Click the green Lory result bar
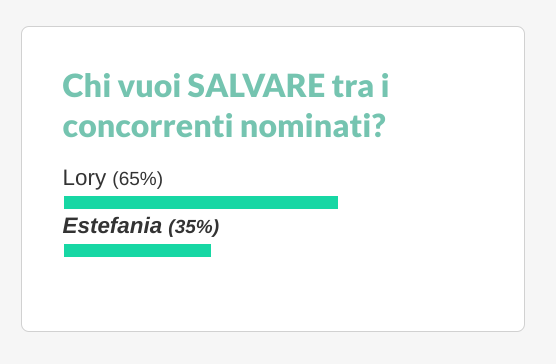 [x=201, y=202]
